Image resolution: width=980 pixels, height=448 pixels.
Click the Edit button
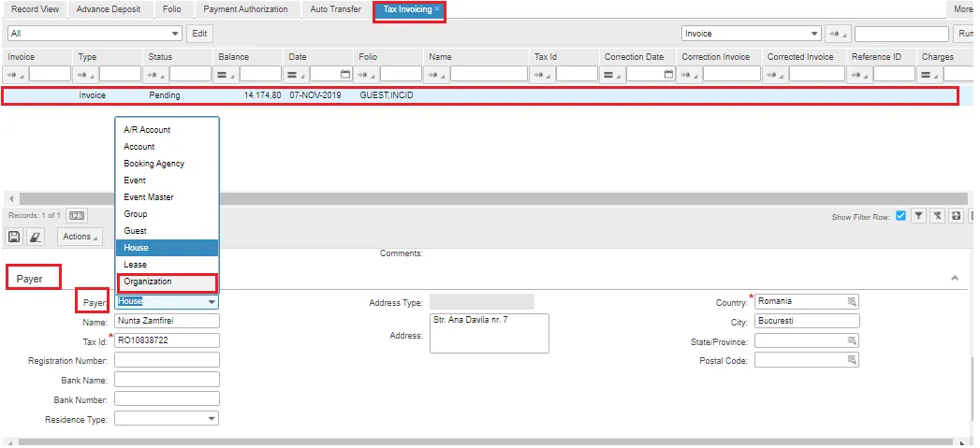(199, 34)
